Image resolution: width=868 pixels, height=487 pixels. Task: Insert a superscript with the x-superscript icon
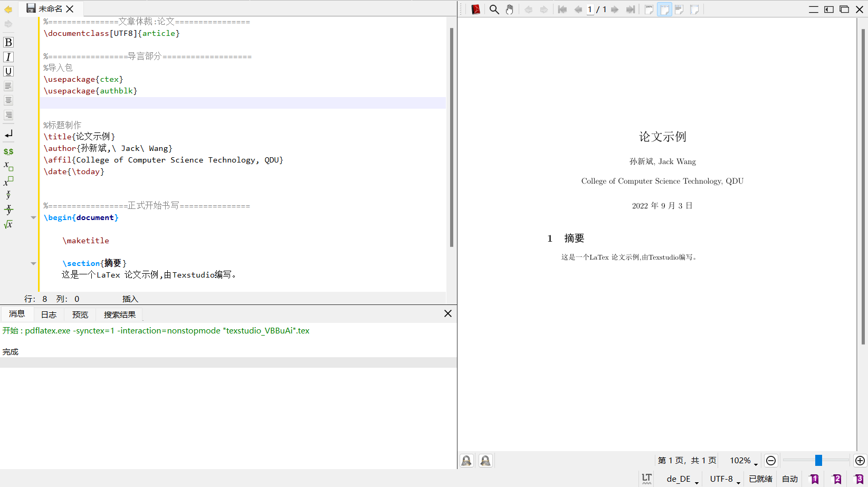point(8,181)
